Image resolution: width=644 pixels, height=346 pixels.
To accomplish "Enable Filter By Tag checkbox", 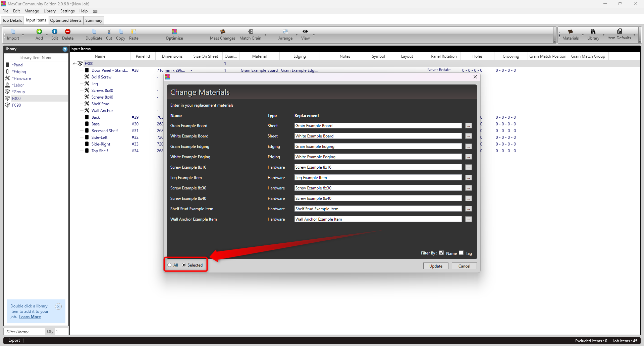I will click(461, 253).
